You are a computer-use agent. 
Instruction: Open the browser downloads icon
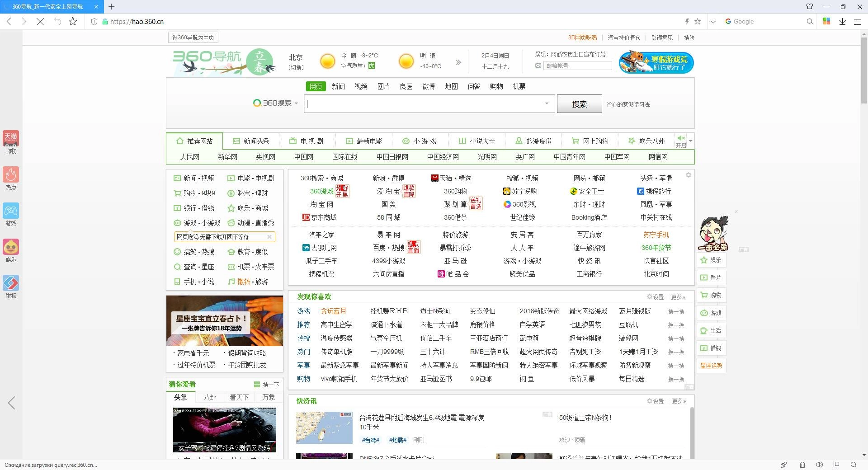click(x=842, y=21)
